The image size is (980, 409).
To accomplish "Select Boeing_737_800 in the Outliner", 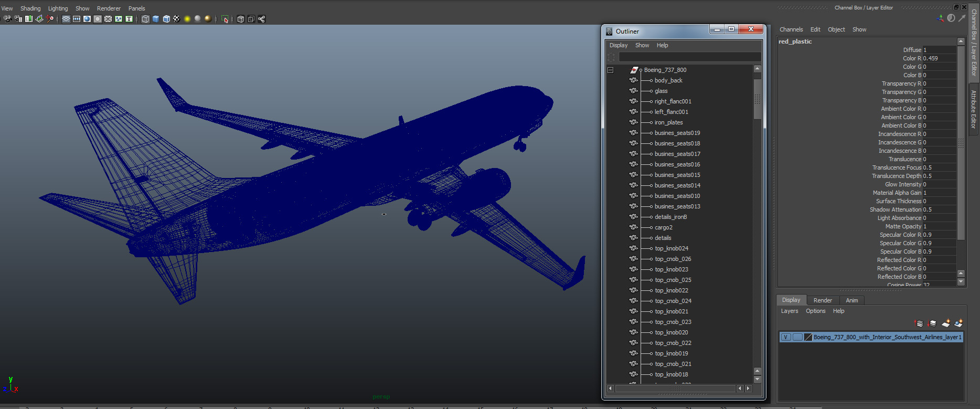I will (x=665, y=70).
